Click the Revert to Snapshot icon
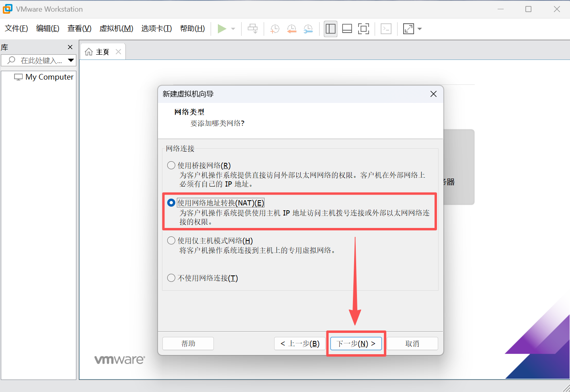This screenshot has height=392, width=570. coord(291,29)
